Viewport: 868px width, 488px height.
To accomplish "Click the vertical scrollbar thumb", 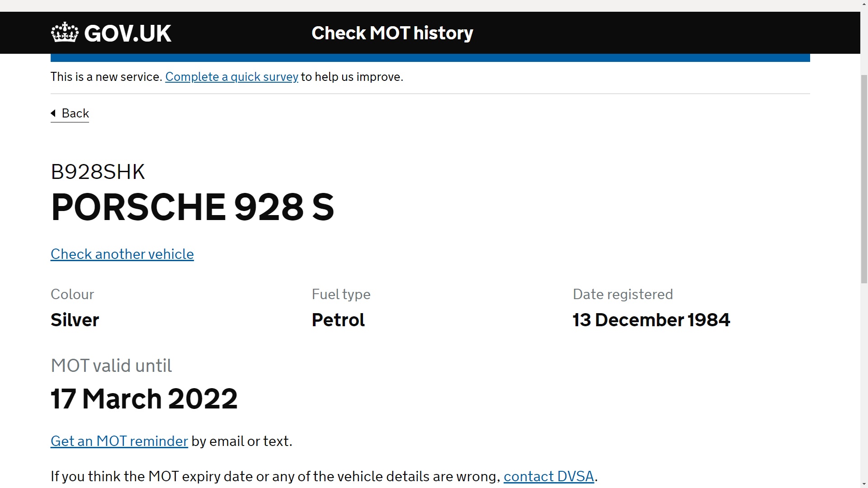I will [864, 179].
